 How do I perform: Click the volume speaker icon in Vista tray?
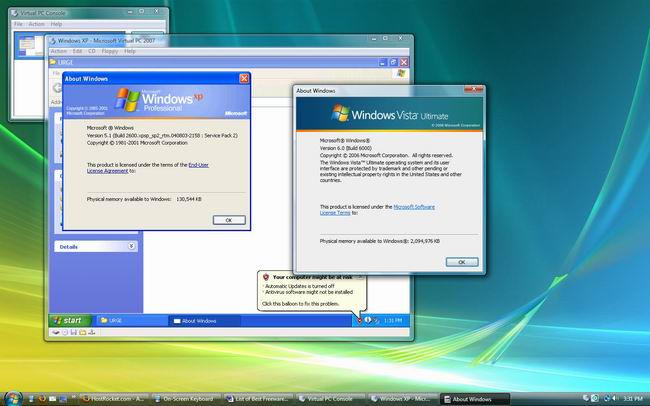pos(613,399)
